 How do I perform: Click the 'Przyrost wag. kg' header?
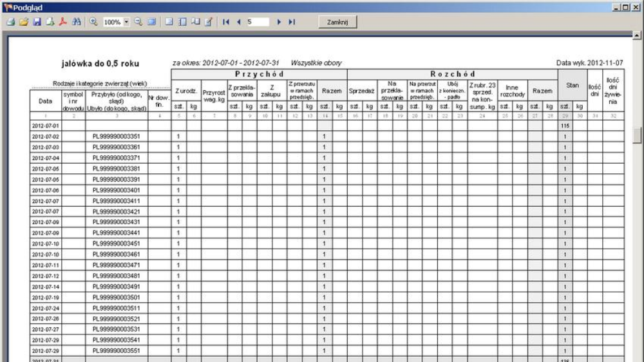point(214,96)
